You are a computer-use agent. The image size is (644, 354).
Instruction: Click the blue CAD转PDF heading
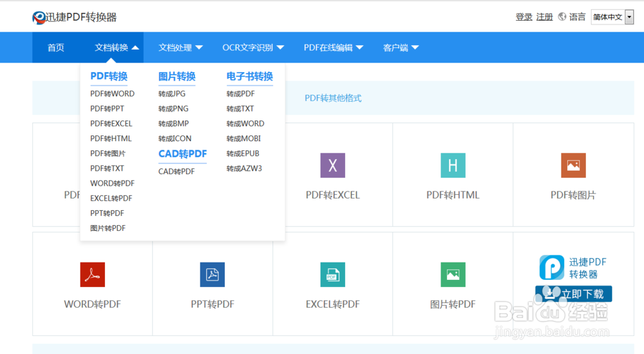(x=182, y=153)
